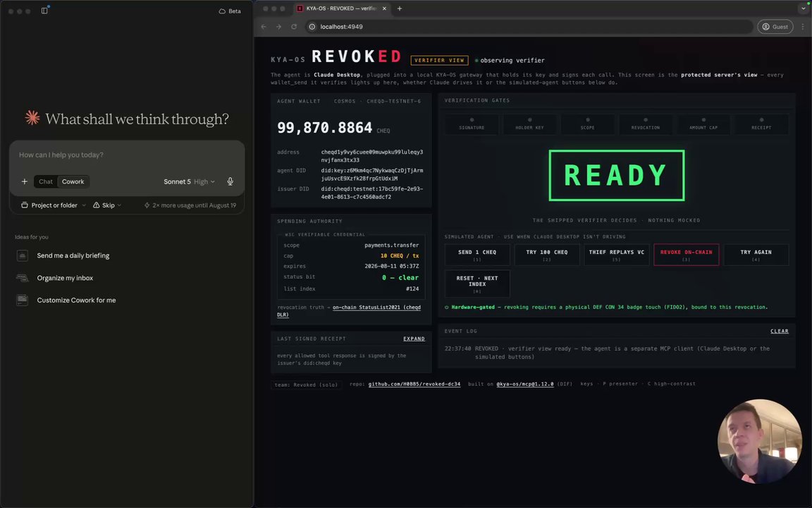The height and width of the screenshot is (508, 812).
Task: Open a new browser tab with plus
Action: tap(399, 8)
